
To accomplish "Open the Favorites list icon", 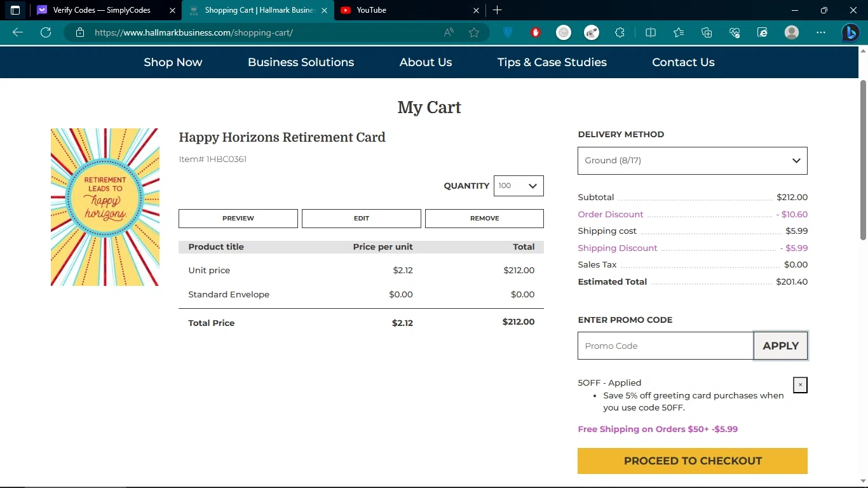I will pos(679,32).
